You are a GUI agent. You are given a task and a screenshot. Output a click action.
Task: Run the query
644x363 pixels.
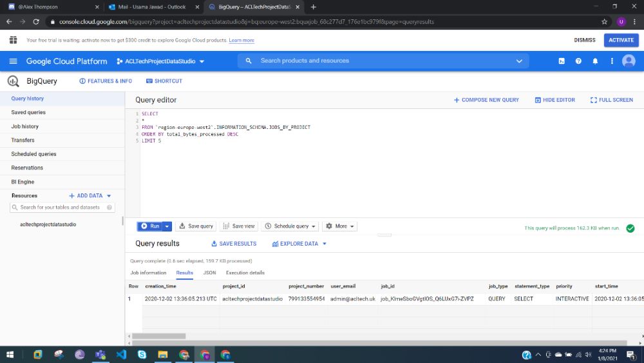(150, 226)
